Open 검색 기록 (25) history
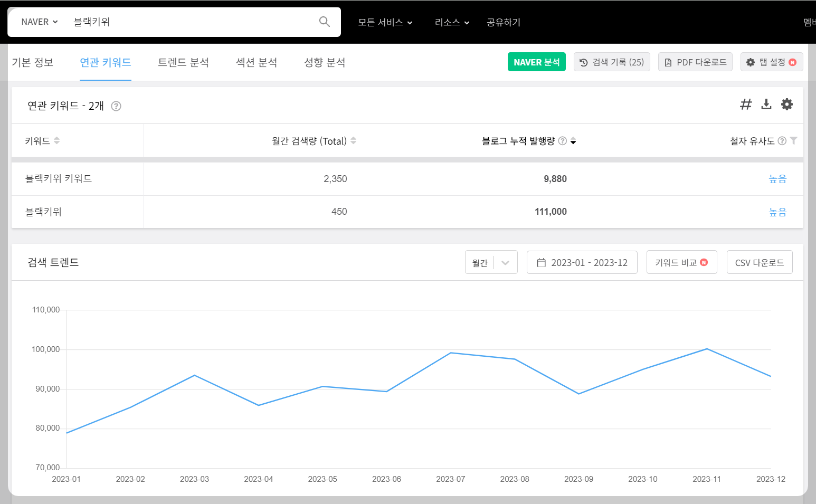Image resolution: width=816 pixels, height=504 pixels. coord(612,62)
